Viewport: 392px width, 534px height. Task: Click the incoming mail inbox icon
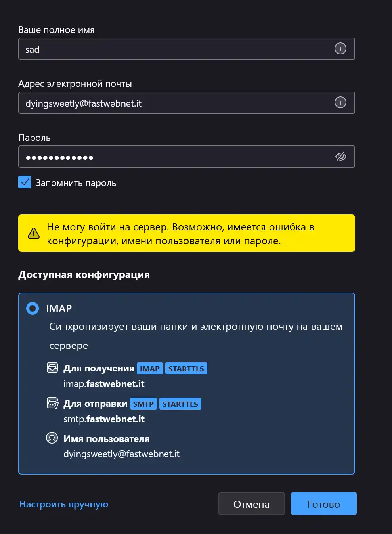click(x=52, y=368)
